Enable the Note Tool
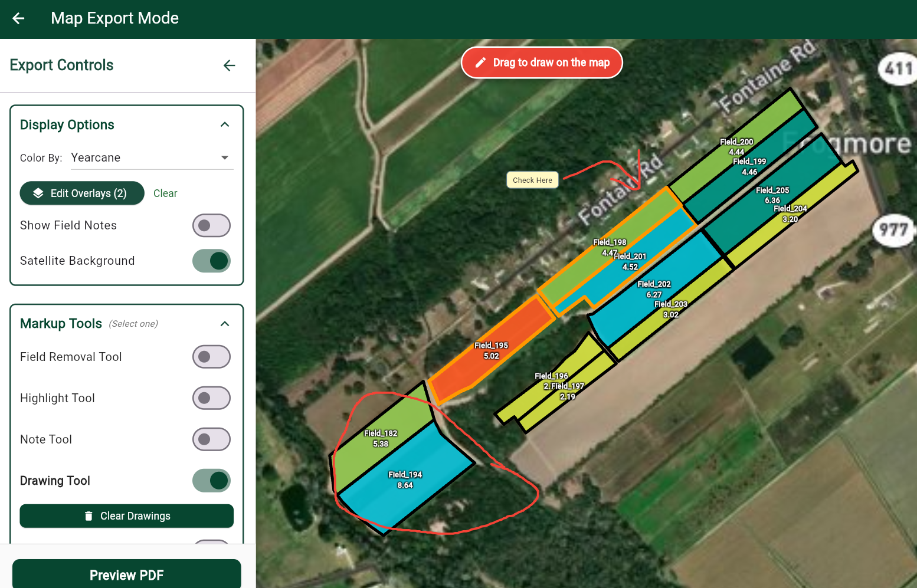 pos(211,439)
